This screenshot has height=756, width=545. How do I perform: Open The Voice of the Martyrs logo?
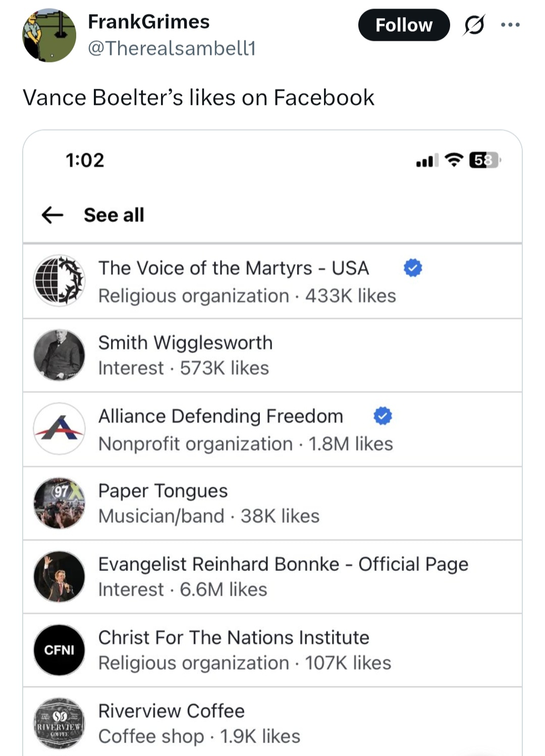point(59,280)
